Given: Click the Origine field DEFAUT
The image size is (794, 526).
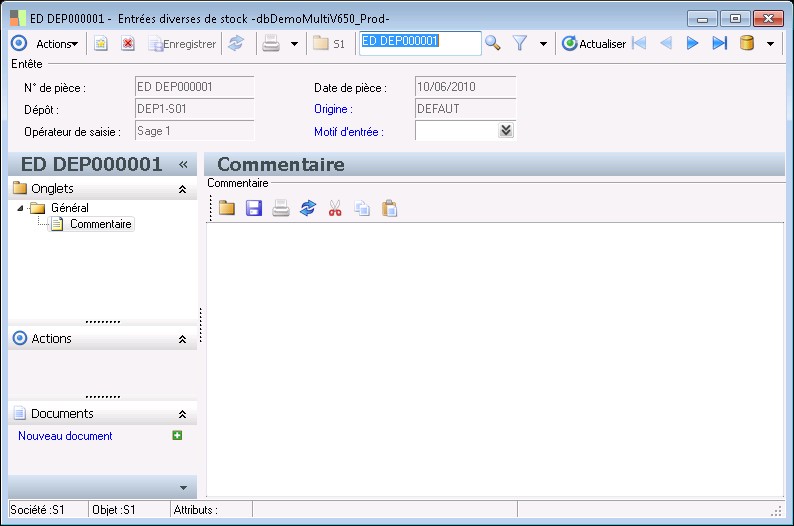Looking at the screenshot, I should pyautogui.click(x=465, y=109).
